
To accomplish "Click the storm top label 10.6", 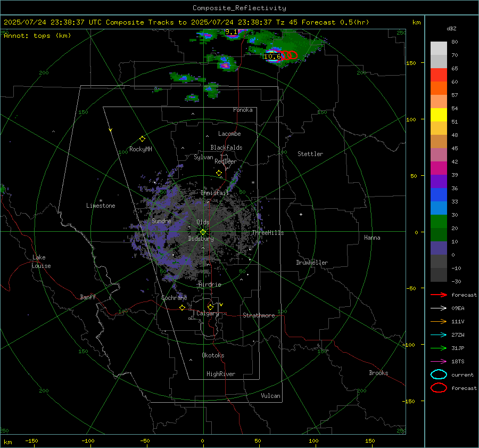I will 272,56.
